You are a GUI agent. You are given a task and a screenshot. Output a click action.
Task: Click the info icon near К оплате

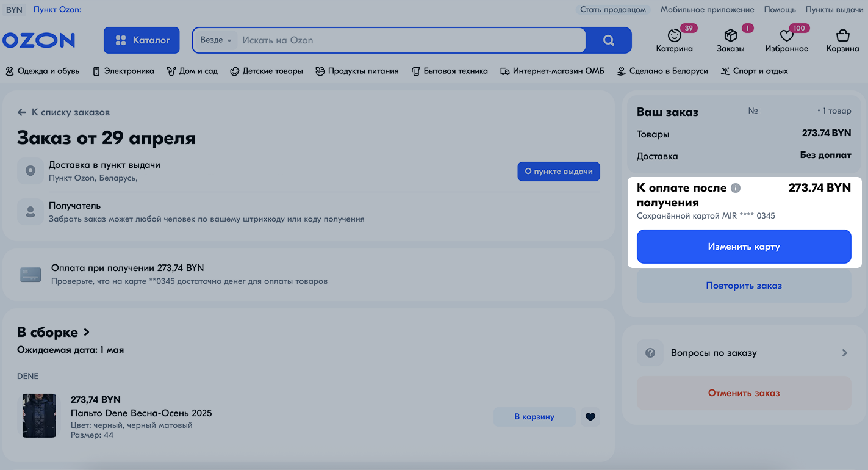pyautogui.click(x=736, y=188)
